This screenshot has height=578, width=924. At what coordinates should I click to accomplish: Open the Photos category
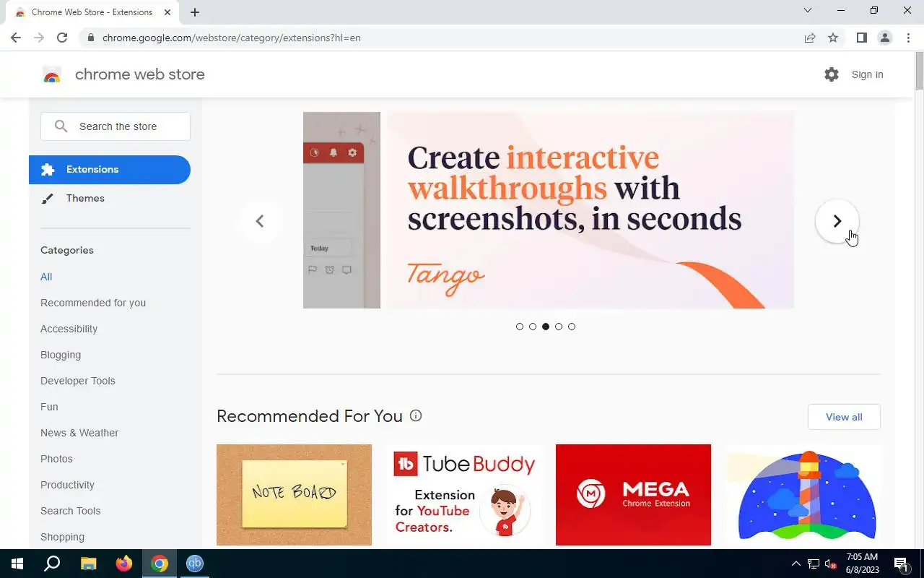pos(56,459)
